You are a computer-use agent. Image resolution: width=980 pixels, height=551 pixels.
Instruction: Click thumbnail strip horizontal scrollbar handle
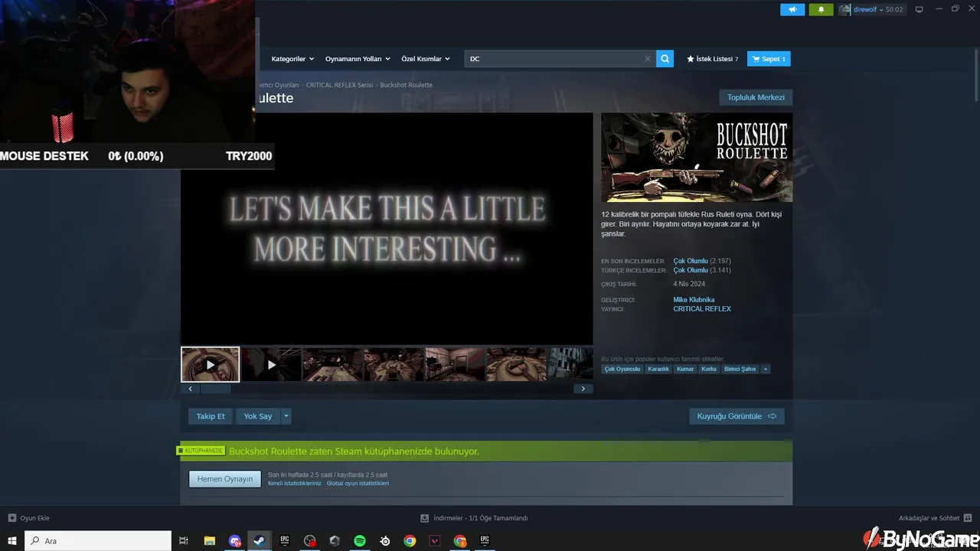pos(216,389)
